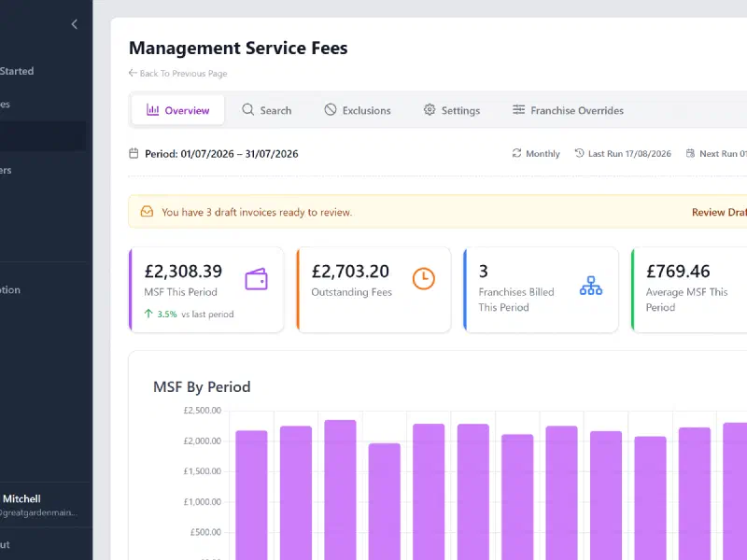Click the Franchises Billed This Period label

click(516, 300)
